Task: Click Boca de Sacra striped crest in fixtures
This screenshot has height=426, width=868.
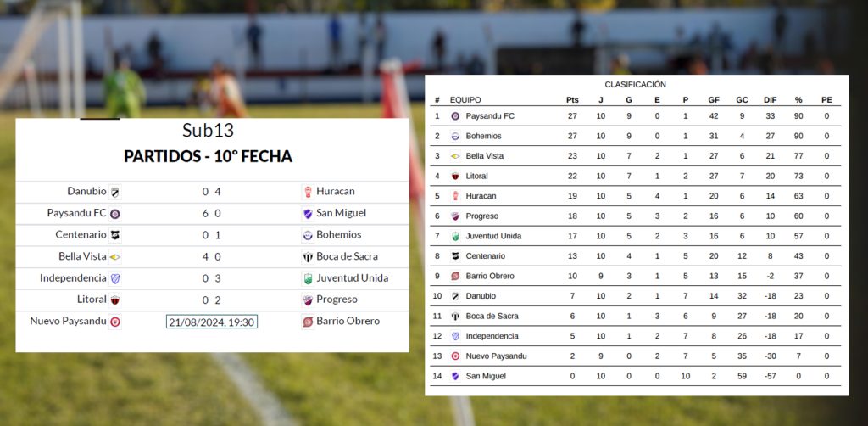Action: (x=308, y=257)
